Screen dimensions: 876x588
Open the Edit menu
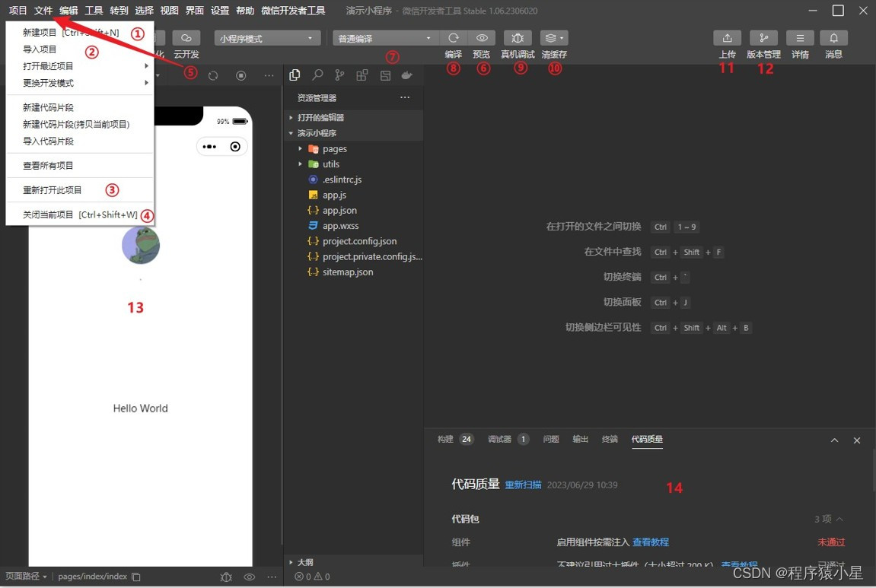click(x=68, y=11)
